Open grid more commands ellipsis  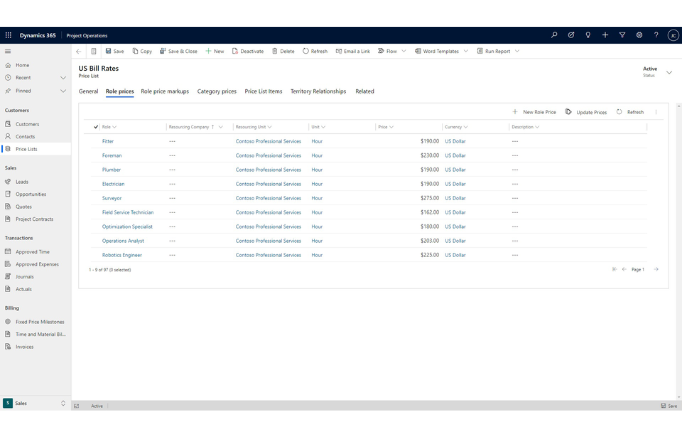pos(656,112)
